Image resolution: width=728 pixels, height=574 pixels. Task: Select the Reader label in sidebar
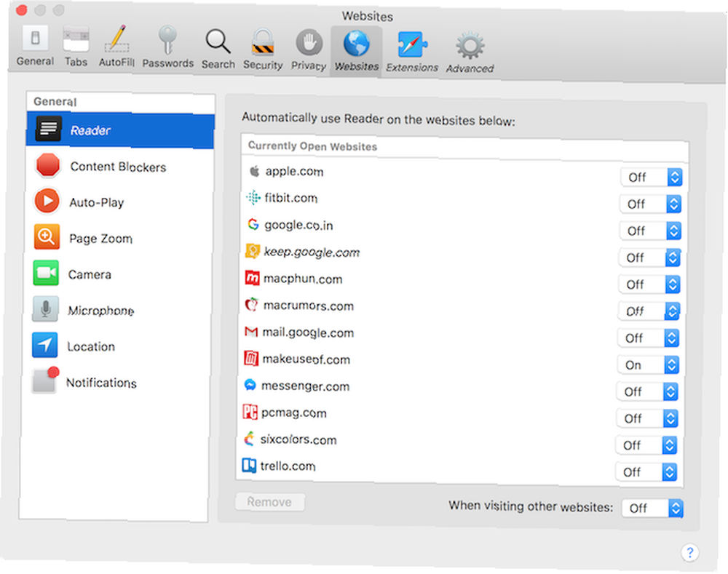90,130
